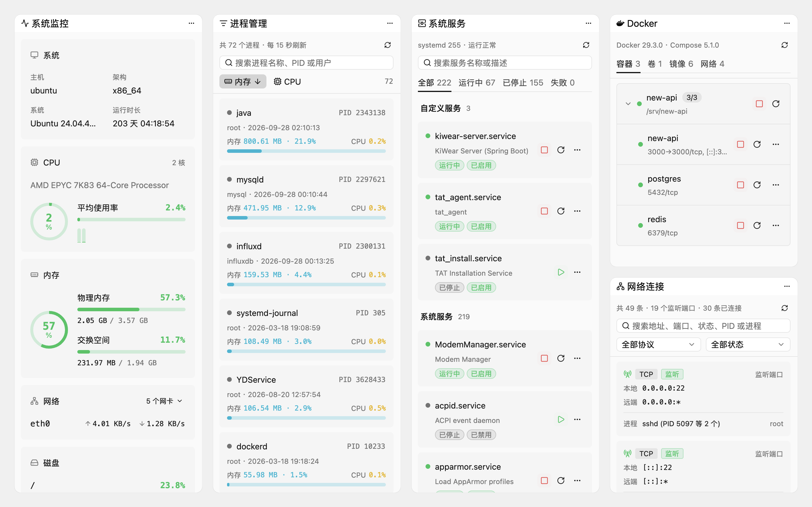Image resolution: width=812 pixels, height=507 pixels.
Task: Refresh the Docker panel
Action: point(784,45)
